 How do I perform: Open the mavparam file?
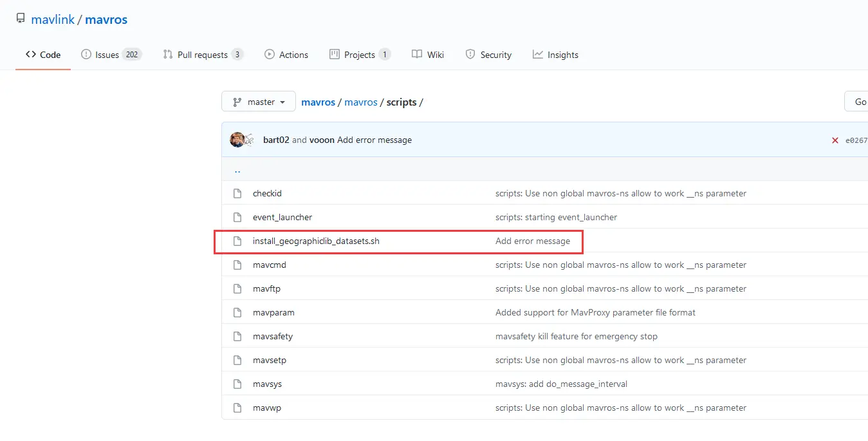(x=273, y=312)
